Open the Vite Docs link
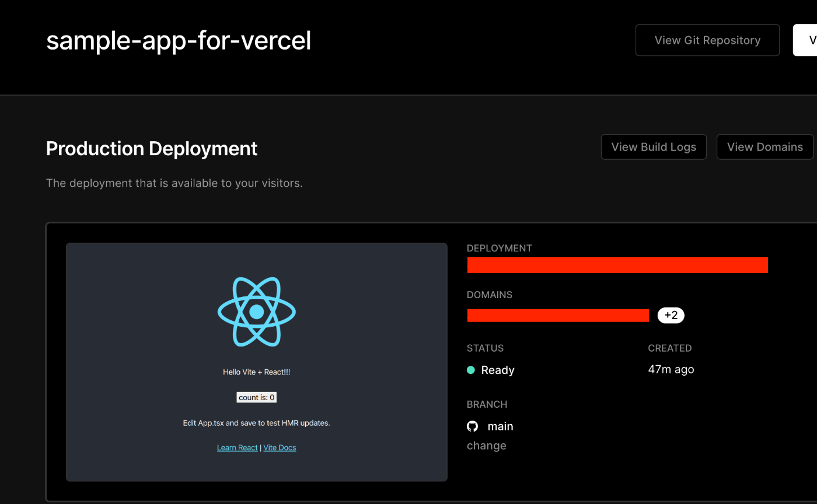The image size is (817, 504). [280, 447]
